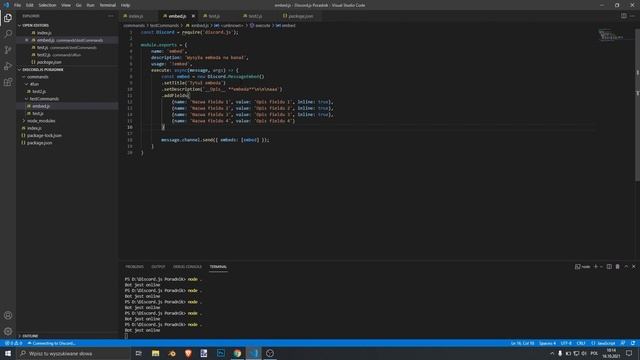Switch to the Debug Console tab
Viewport: 640px width, 360px height.
(187, 267)
